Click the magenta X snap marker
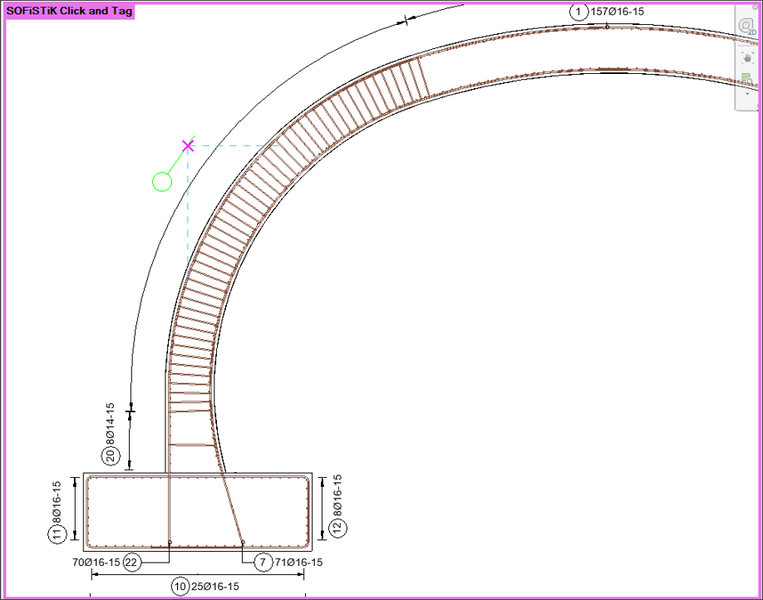 tap(188, 146)
